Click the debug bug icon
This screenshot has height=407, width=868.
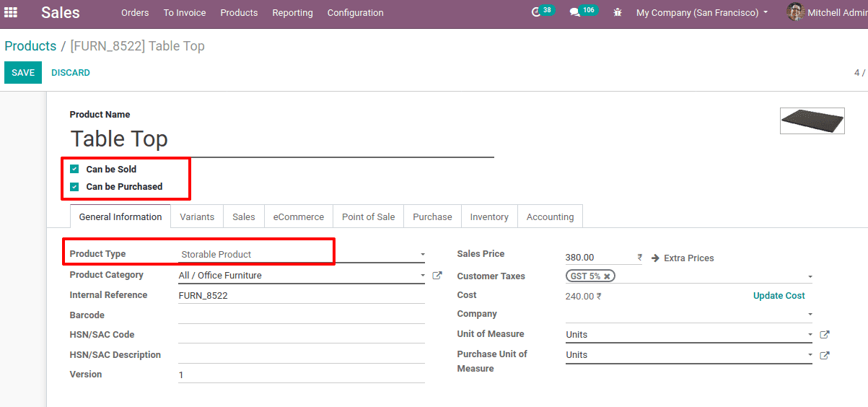pos(617,12)
